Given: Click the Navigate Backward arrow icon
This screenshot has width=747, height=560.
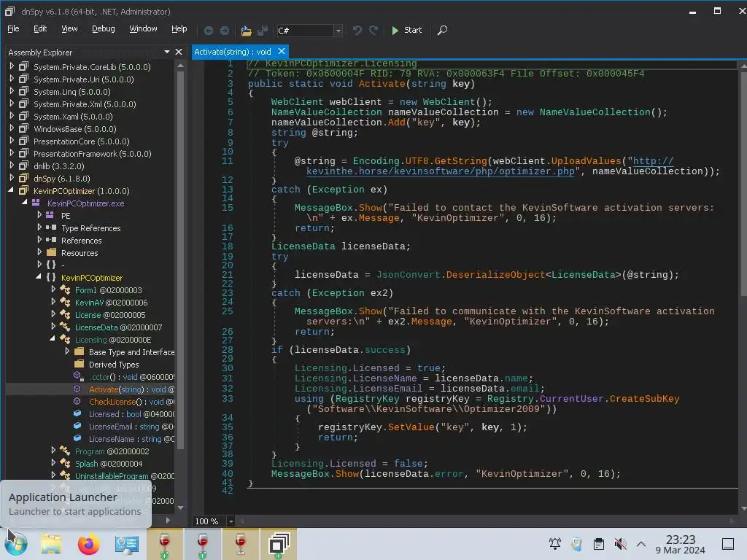Looking at the screenshot, I should pos(208,31).
